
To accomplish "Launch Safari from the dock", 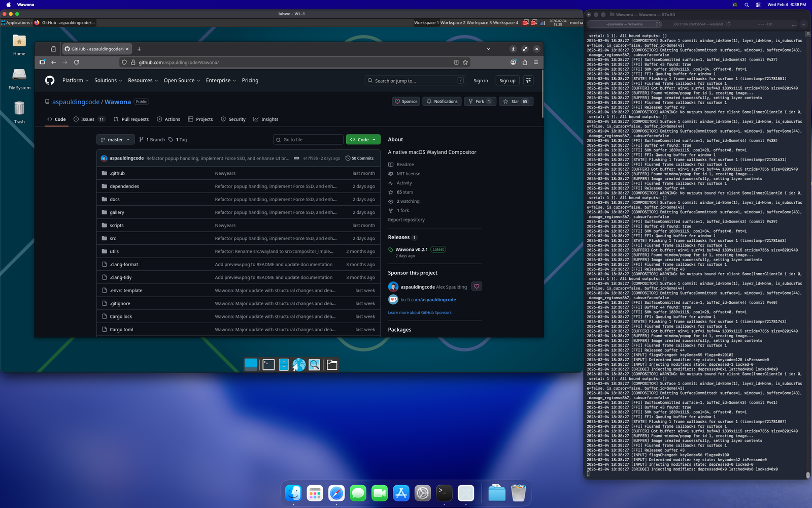I will [336, 493].
